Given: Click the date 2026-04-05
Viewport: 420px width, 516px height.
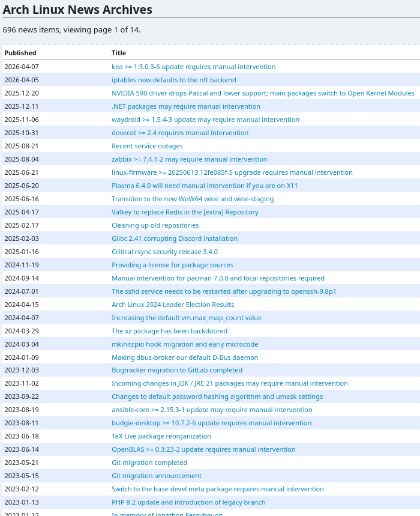Looking at the screenshot, I should (x=22, y=80).
